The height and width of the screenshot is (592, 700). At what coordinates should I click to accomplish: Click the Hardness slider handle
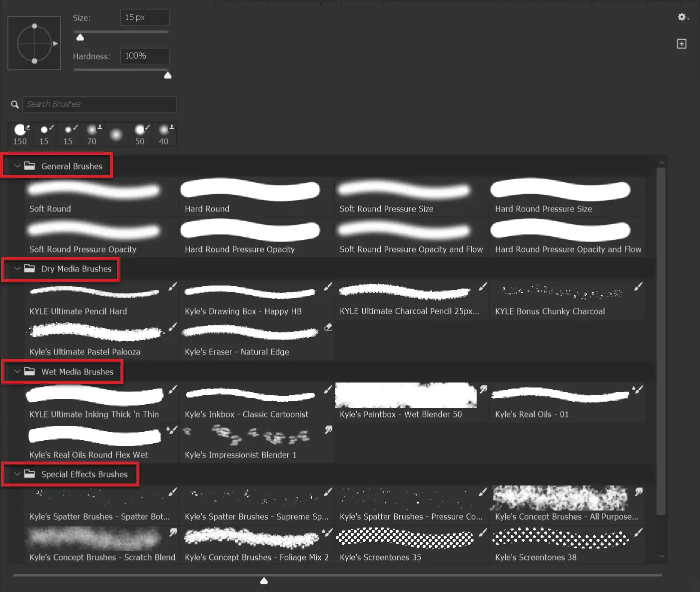(x=168, y=75)
